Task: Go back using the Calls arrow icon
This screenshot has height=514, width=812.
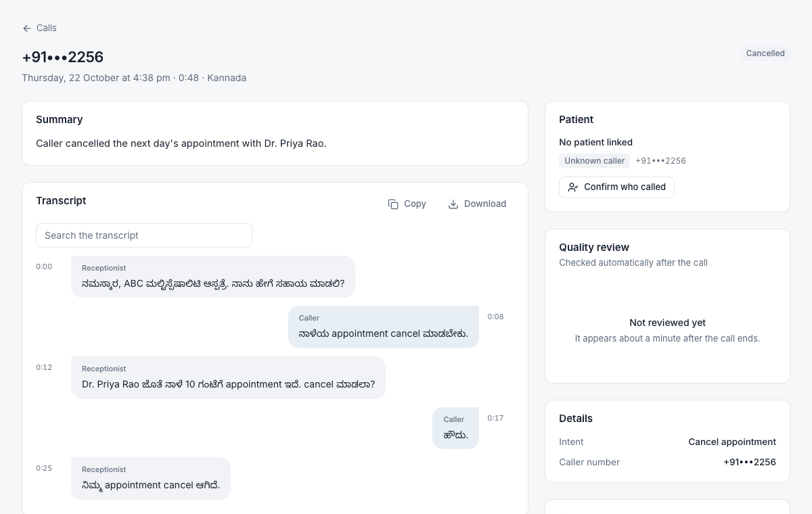Action: click(x=27, y=28)
